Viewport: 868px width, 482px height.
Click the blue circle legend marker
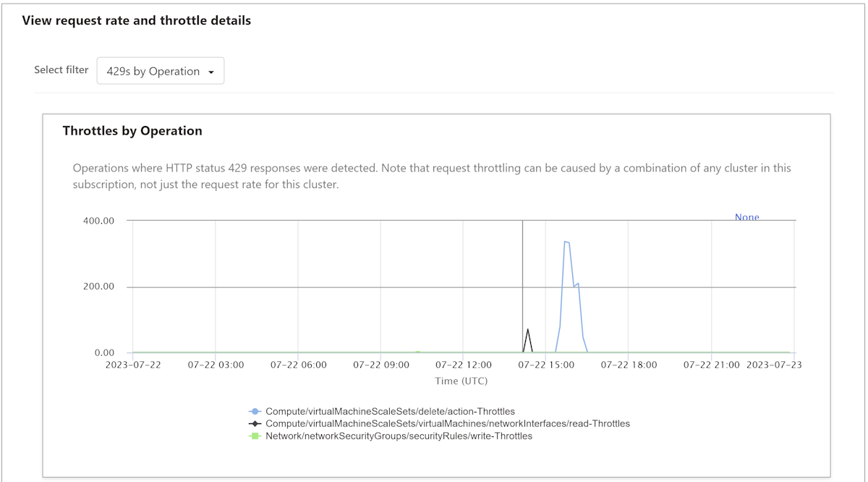click(254, 411)
